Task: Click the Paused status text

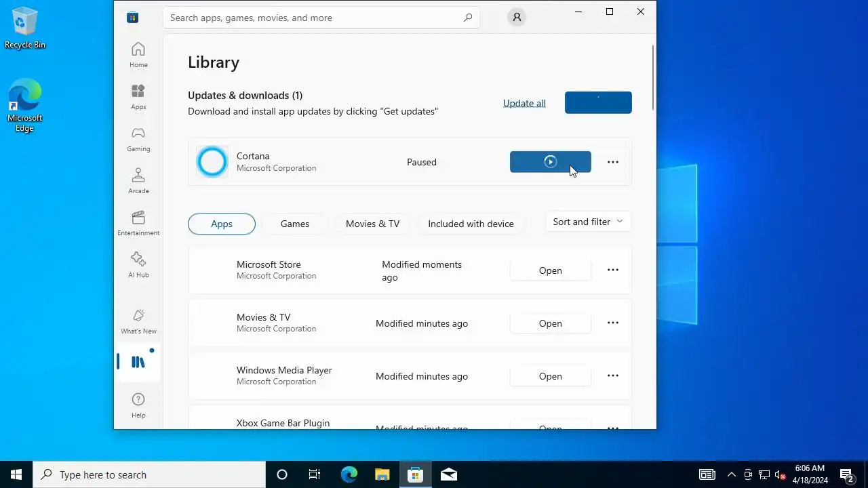Action: pos(422,162)
